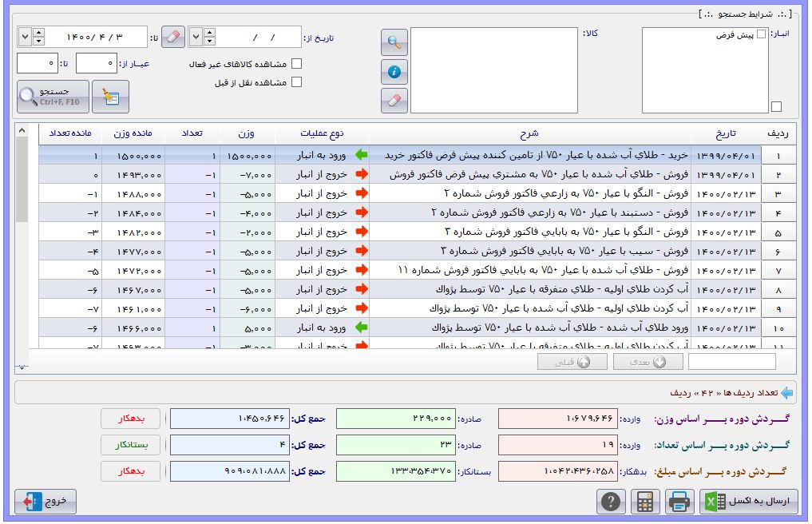Open the 'from date' dropdown arrow
Screen dimensions: 812x524
tap(196, 37)
